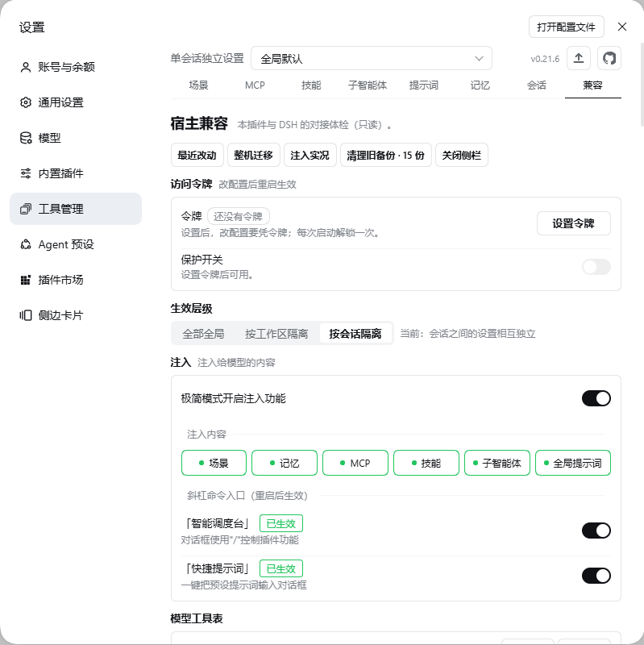The width and height of the screenshot is (644, 645).
Task: Click the plugin market grid icon
Action: point(26,280)
